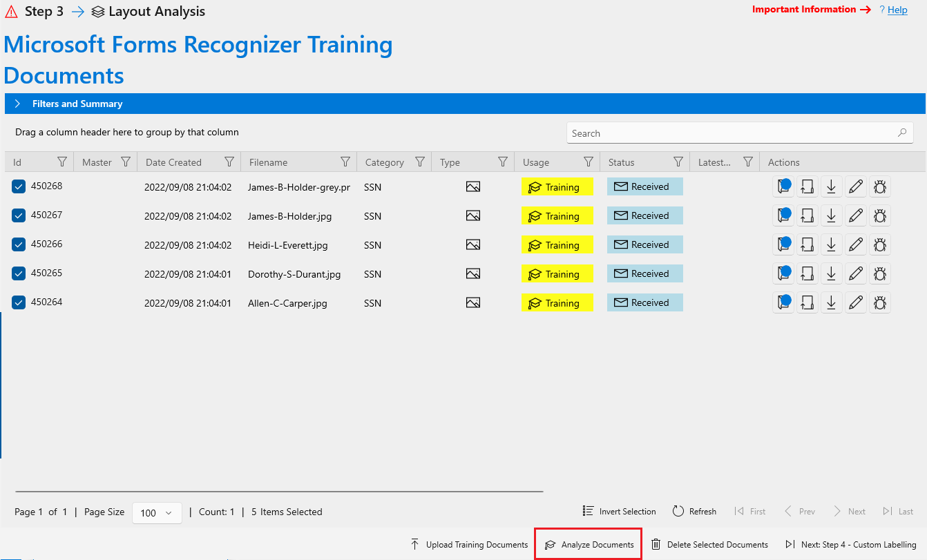Click the Training usage cell of Allen-C-Carper.jpg

tap(557, 303)
